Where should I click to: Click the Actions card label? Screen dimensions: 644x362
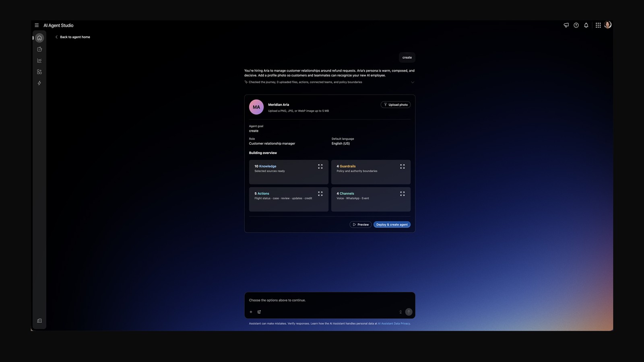click(263, 193)
